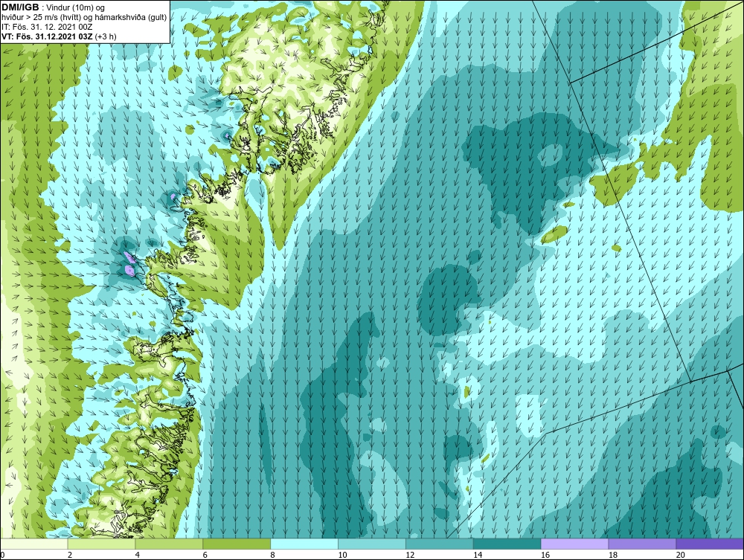Click the 6-8 m/s olive green swatch
Image resolution: width=744 pixels, height=560 pixels.
click(x=237, y=544)
